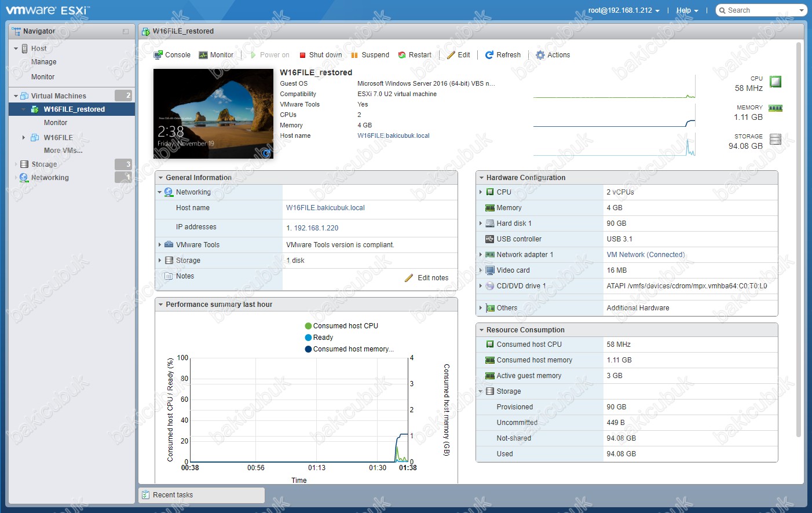The width and height of the screenshot is (812, 513).
Task: Open the Actions gear menu
Action: click(553, 55)
